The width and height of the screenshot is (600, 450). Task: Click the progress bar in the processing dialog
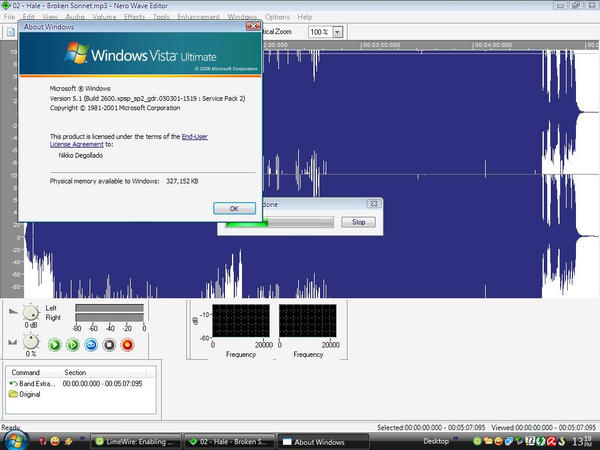[x=280, y=222]
